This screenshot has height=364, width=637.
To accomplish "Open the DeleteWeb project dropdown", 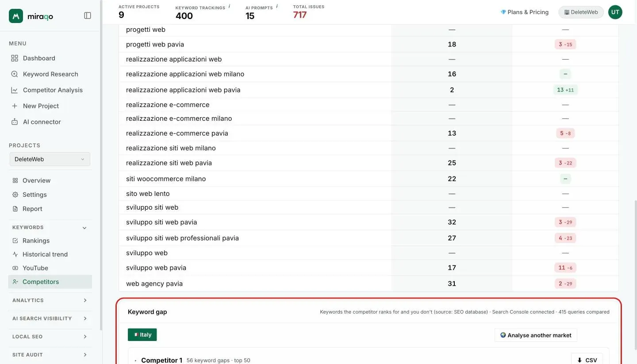I will (x=50, y=159).
